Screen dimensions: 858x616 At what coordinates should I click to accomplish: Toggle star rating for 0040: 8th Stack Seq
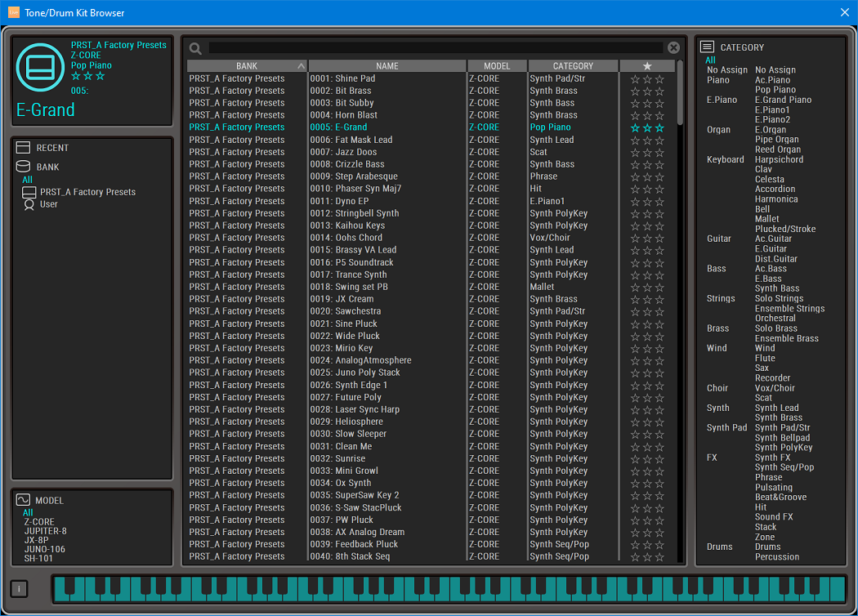point(647,556)
